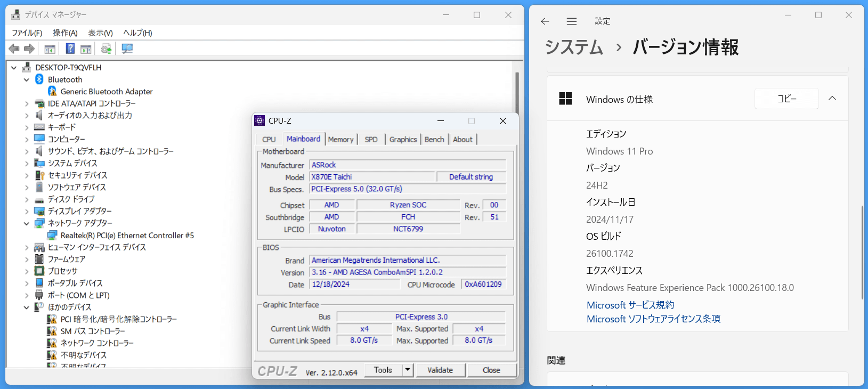The width and height of the screenshot is (868, 389).
Task: Click the X870E Taichi model field
Action: point(372,177)
